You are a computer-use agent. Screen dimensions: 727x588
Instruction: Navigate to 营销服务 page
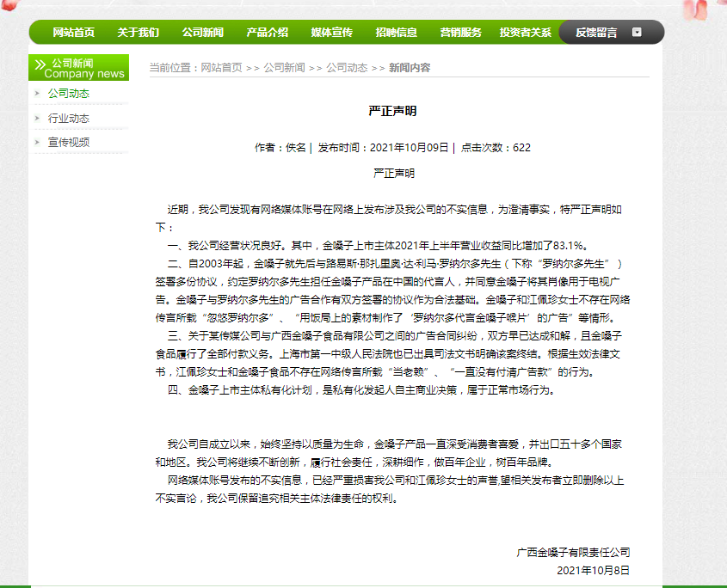[x=460, y=33]
